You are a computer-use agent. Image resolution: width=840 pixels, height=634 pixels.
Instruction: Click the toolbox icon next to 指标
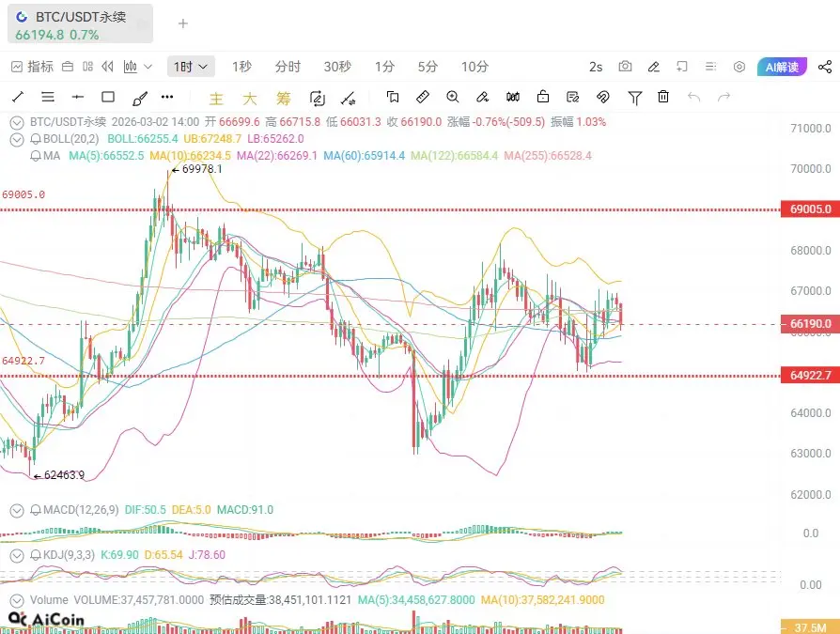(x=68, y=67)
